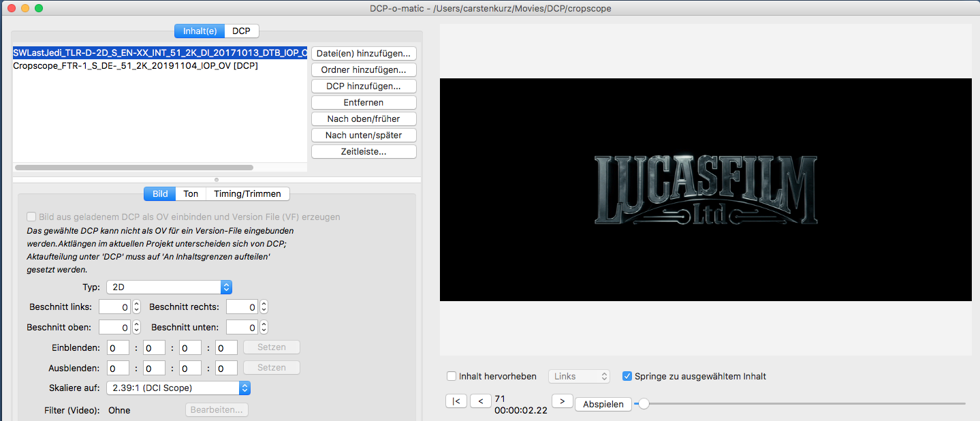Click the Beschnitt links stepper arrows
This screenshot has width=980, height=421.
point(136,307)
